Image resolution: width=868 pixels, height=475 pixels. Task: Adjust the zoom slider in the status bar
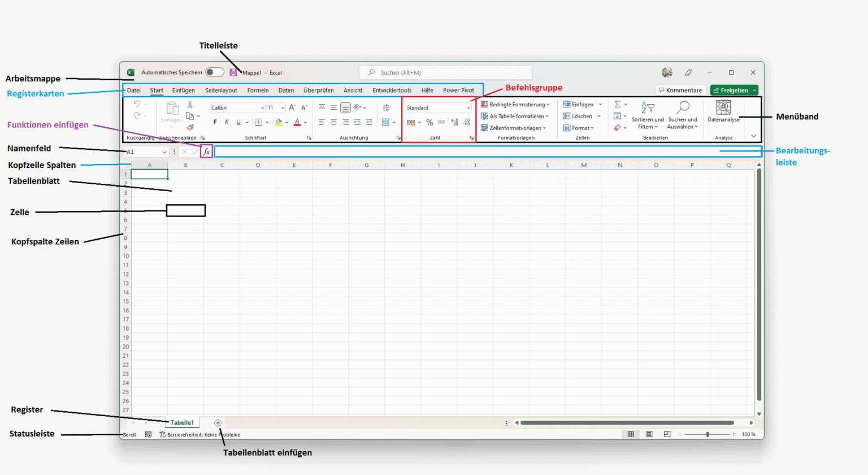707,434
